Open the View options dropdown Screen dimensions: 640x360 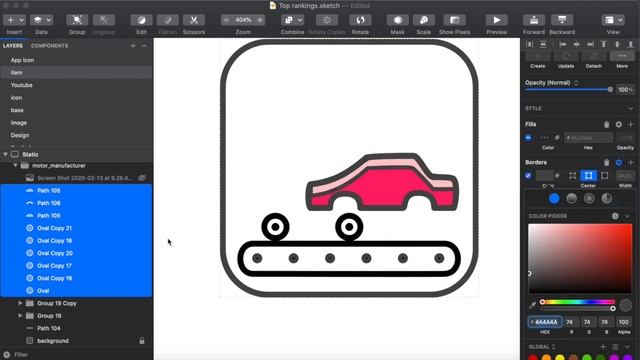(613, 20)
